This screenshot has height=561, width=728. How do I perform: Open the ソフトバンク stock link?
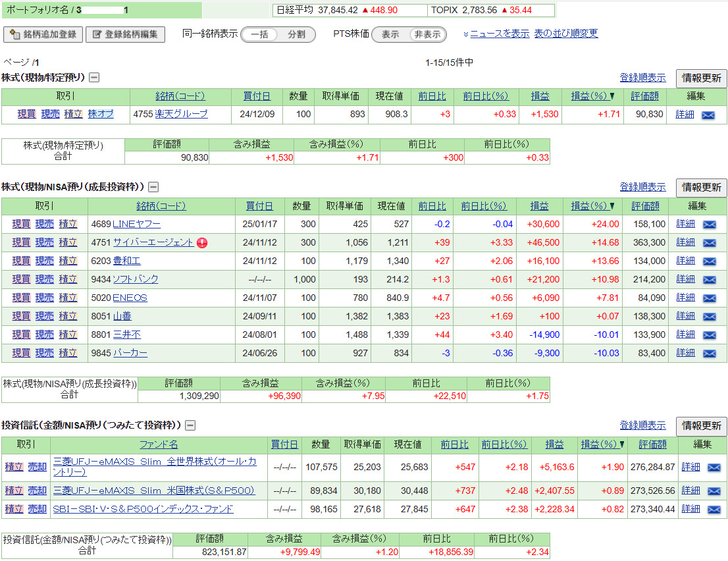click(x=135, y=279)
